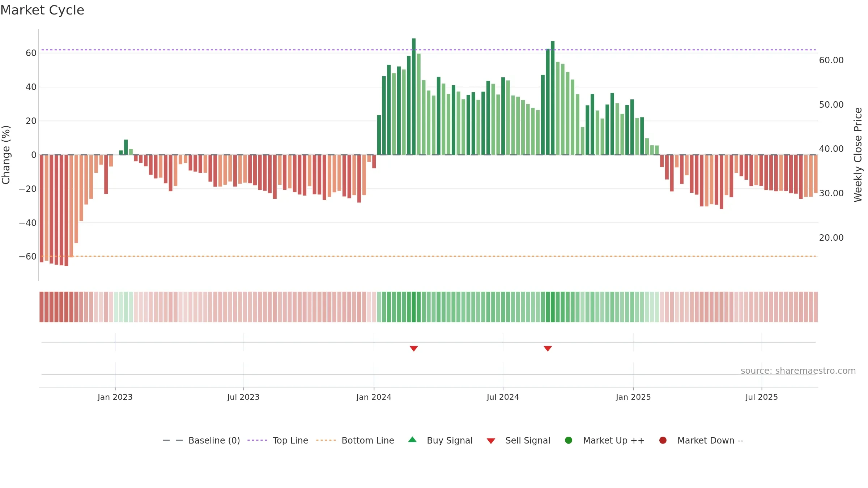Click the Change (%) axis title
The height and width of the screenshot is (488, 868).
(x=6, y=155)
